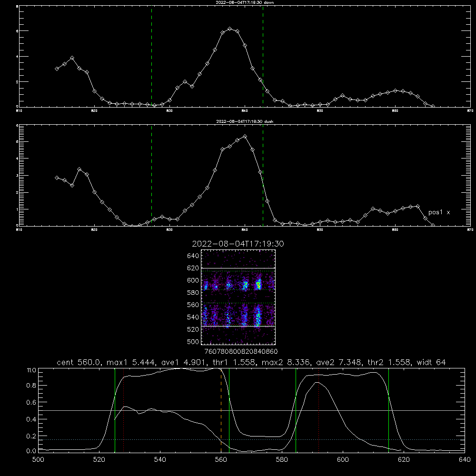Click the green vertical line near 585
The width and height of the screenshot is (476, 476).
tap(296, 410)
